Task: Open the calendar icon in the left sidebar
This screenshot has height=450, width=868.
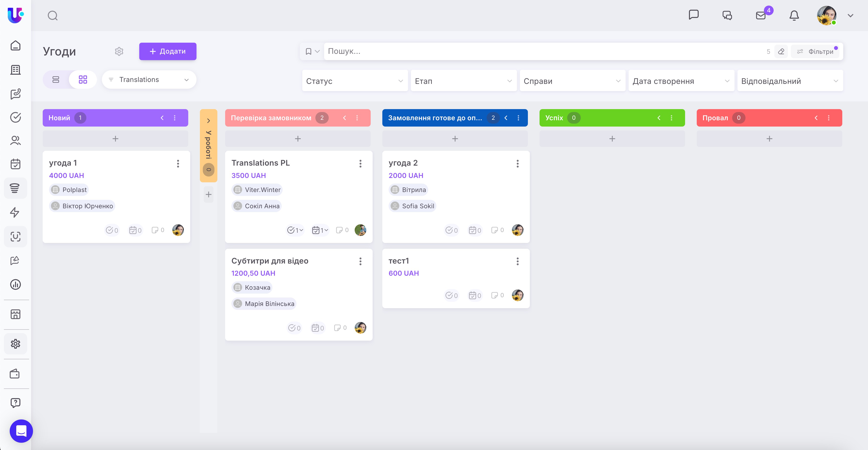Action: coord(16,164)
